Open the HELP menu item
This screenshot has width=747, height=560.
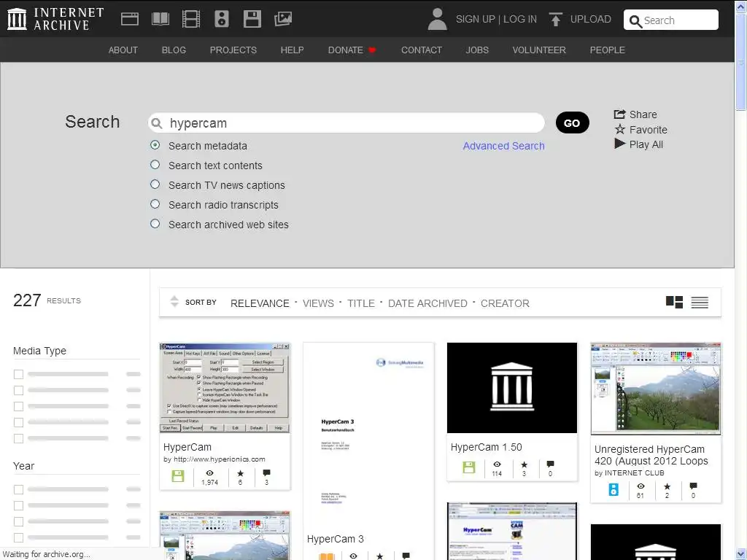pyautogui.click(x=292, y=50)
